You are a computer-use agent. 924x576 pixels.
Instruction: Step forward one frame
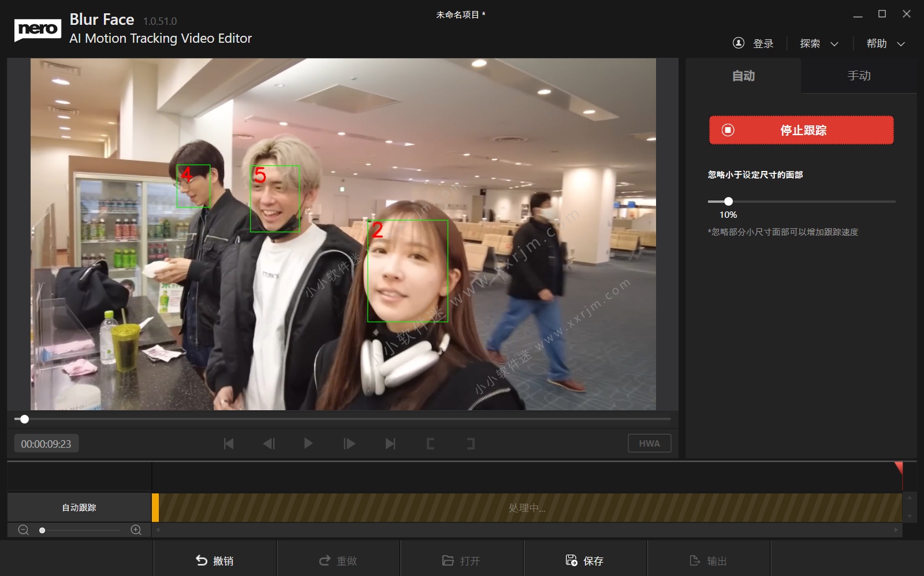[349, 444]
